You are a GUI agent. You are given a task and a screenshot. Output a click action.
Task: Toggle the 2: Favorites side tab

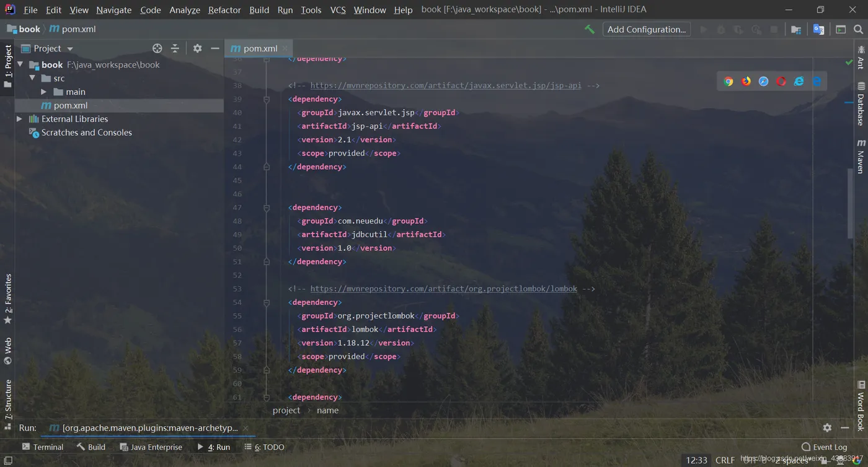click(x=7, y=299)
